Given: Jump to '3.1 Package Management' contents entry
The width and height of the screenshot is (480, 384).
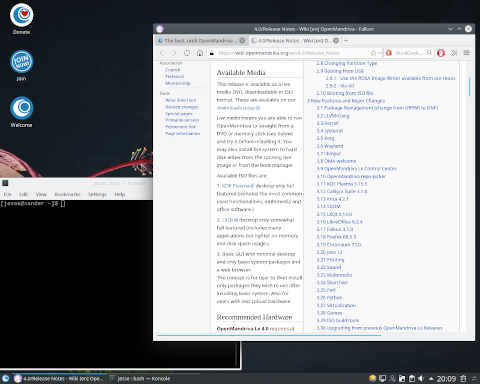Looking at the screenshot, I should pyautogui.click(x=377, y=108).
